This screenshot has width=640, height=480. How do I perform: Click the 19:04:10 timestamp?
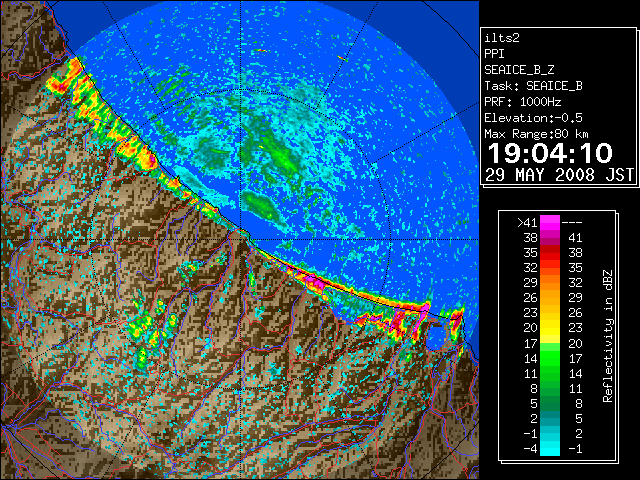(550, 153)
